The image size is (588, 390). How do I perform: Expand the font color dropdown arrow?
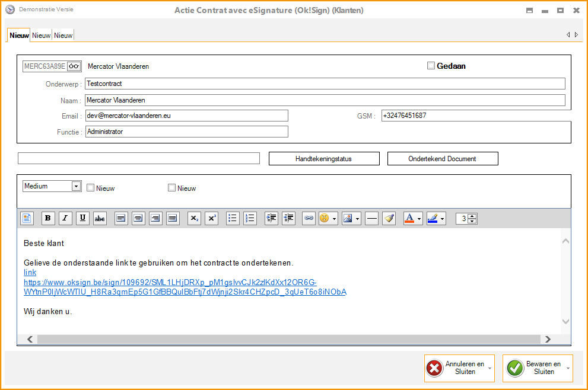[x=419, y=219]
